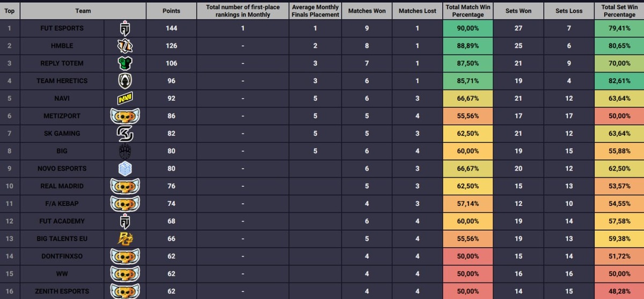The width and height of the screenshot is (644, 299).
Task: Select the ZENITH ESPORTS team name
Action: (62, 291)
